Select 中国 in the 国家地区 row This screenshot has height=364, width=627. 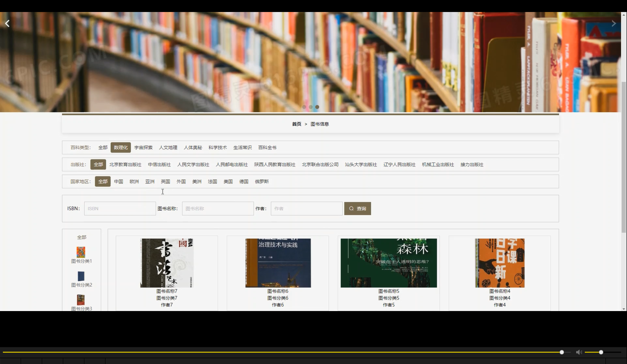118,181
